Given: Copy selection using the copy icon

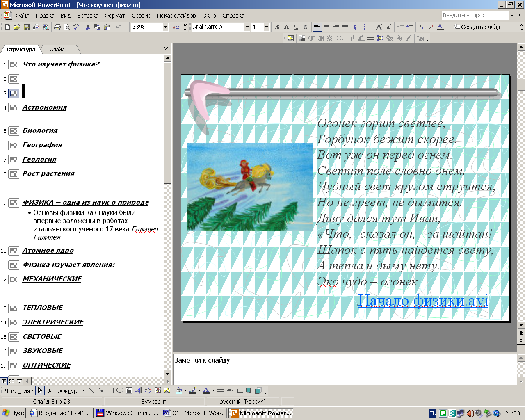Looking at the screenshot, I should tap(97, 27).
